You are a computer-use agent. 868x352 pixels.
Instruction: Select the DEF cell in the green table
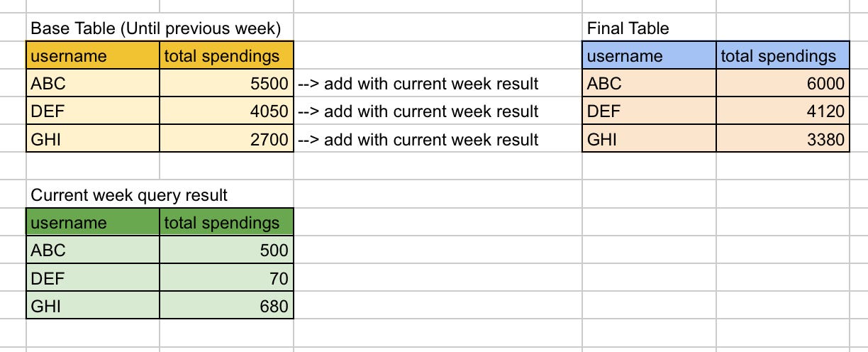(x=92, y=278)
